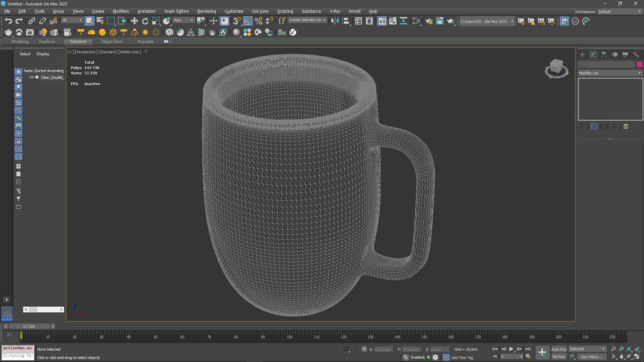The width and height of the screenshot is (644, 362).
Task: Open the Display command panel tab
Action: coord(625,55)
